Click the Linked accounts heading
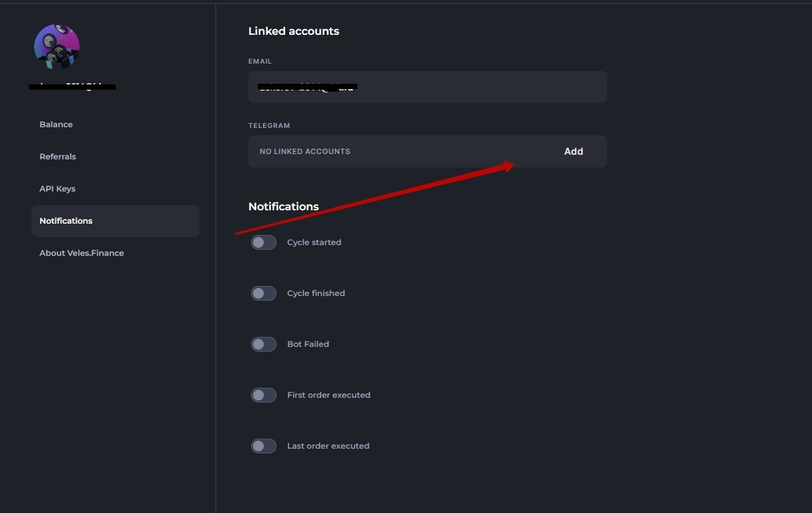Image resolution: width=812 pixels, height=513 pixels. [293, 31]
